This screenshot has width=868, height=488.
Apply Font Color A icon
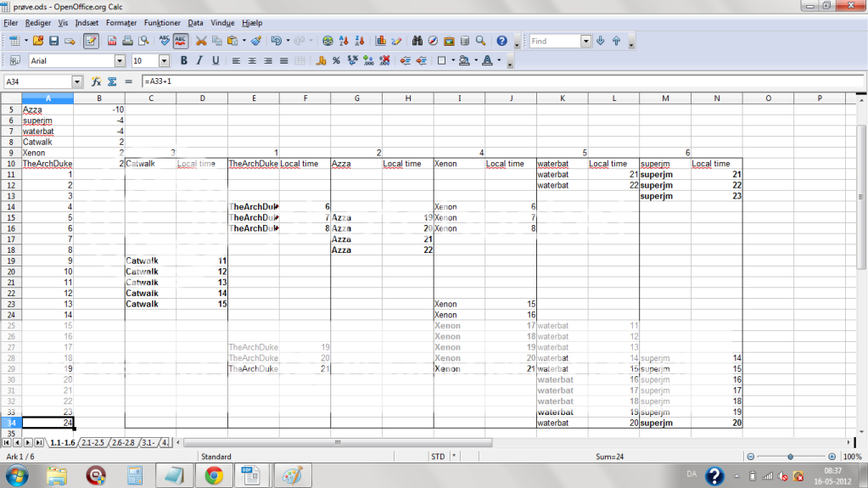coord(487,61)
